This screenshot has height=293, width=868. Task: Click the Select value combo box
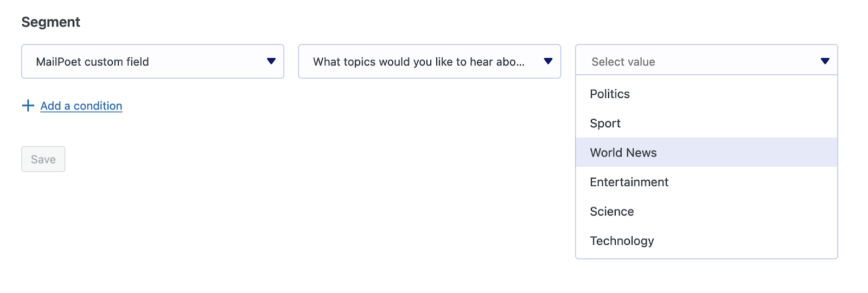[x=706, y=61]
